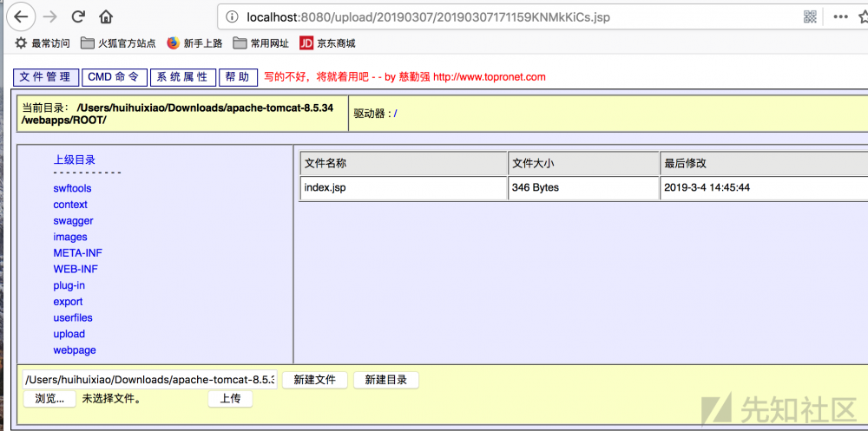Click the 文件名称 column header
The width and height of the screenshot is (868, 431).
(404, 163)
